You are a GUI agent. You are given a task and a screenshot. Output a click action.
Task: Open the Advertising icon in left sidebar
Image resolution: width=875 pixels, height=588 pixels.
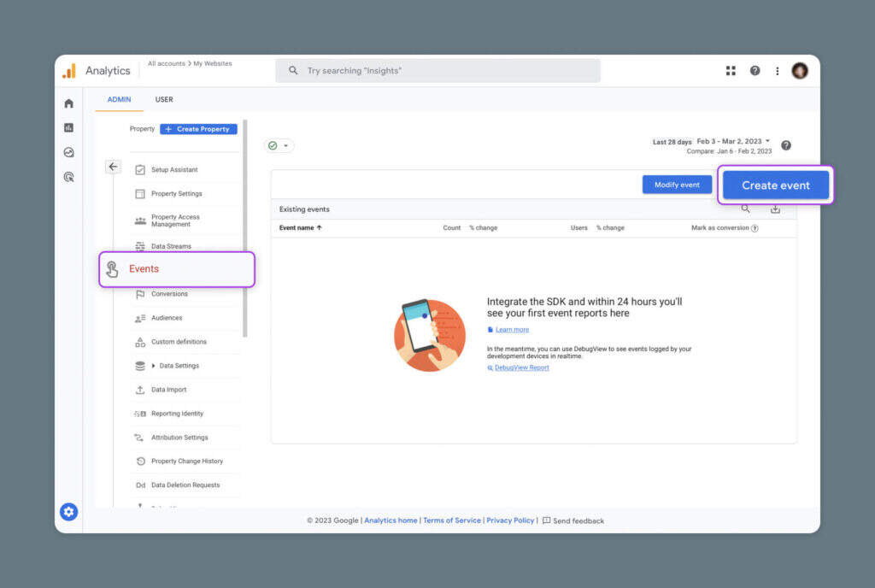coord(69,177)
